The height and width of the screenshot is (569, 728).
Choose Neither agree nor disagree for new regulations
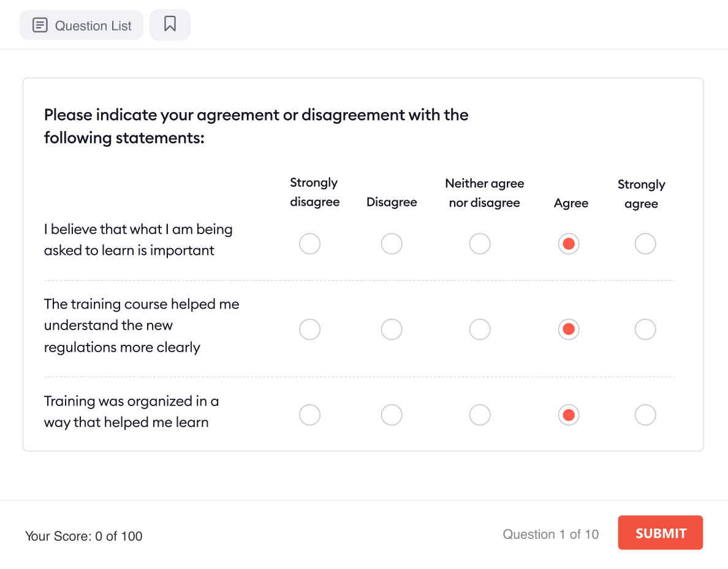tap(480, 330)
